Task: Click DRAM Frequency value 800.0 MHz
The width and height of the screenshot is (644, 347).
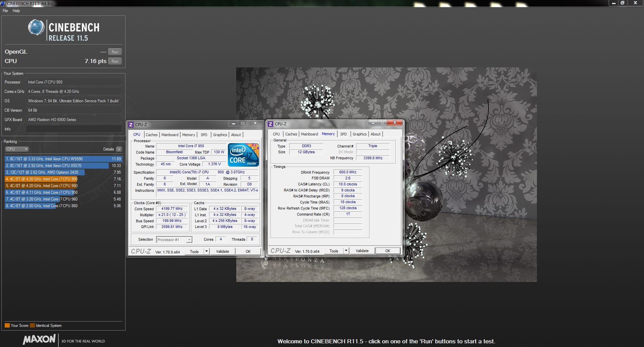Action: [x=348, y=172]
